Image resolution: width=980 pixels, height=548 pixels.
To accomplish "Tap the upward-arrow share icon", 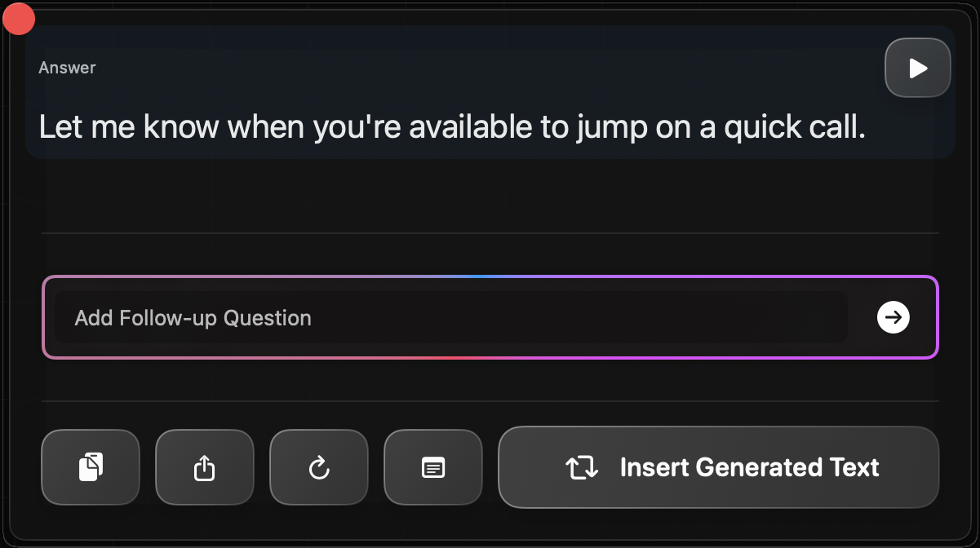I will tap(205, 467).
